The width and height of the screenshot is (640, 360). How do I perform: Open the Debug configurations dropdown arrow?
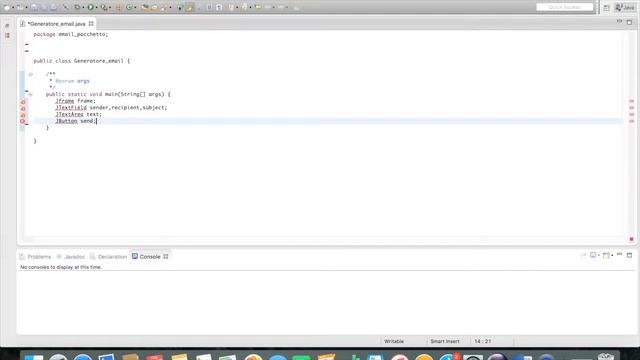tap(83, 7)
